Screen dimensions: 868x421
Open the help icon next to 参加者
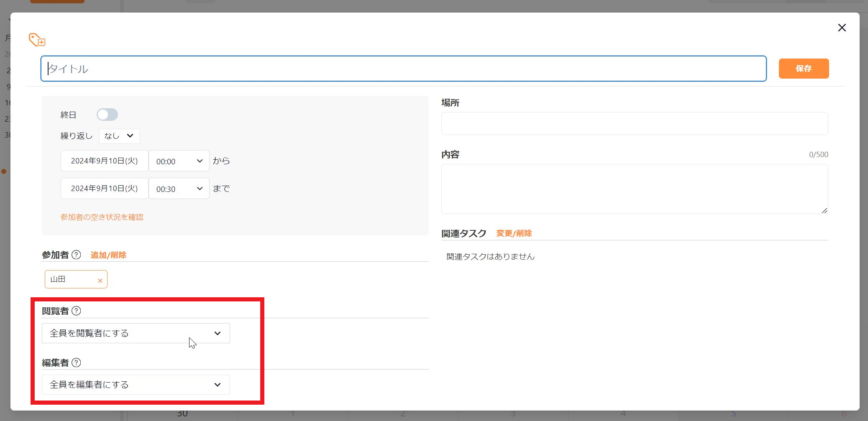[77, 255]
